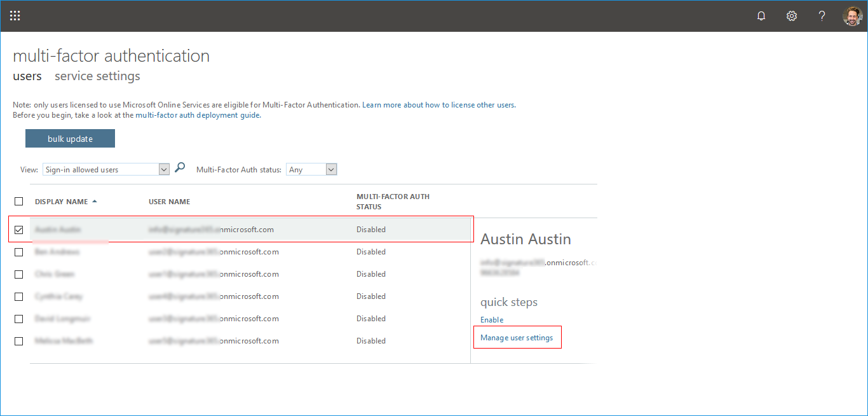868x416 pixels.
Task: Open the account profile picture
Action: pyautogui.click(x=851, y=16)
